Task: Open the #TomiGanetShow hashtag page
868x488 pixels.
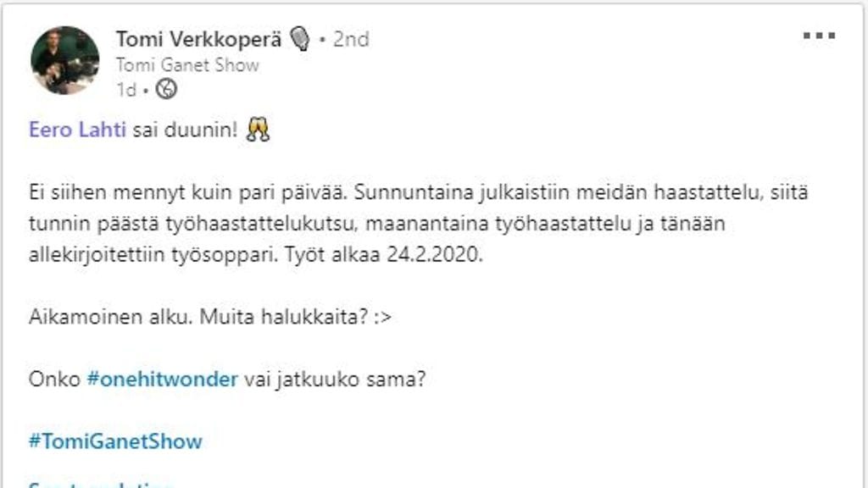Action: pyautogui.click(x=115, y=441)
